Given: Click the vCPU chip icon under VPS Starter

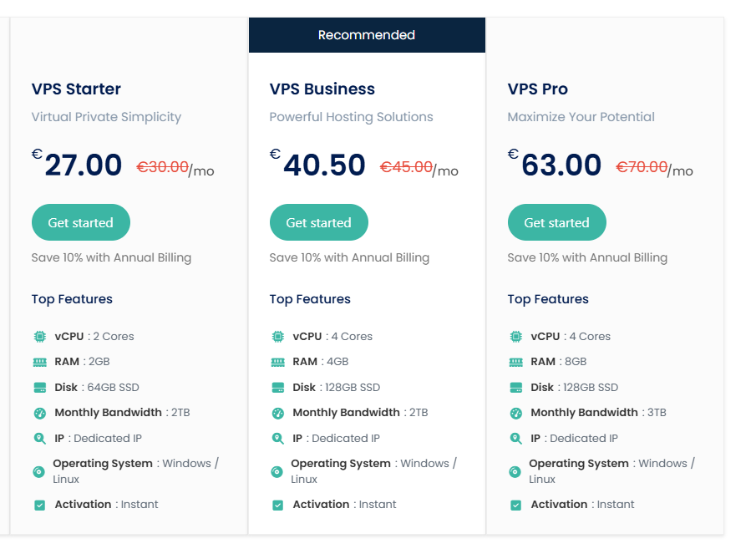Looking at the screenshot, I should pos(39,337).
